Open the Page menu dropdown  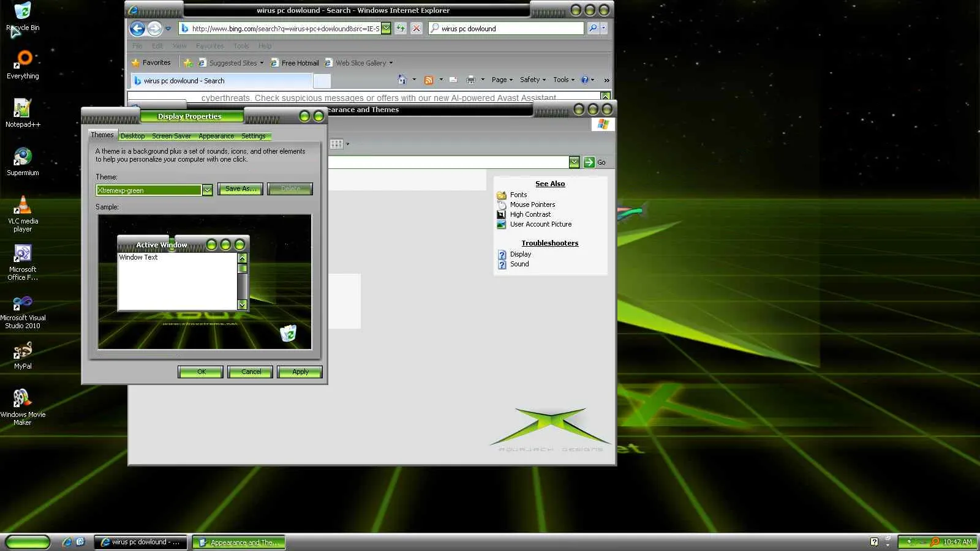coord(502,80)
